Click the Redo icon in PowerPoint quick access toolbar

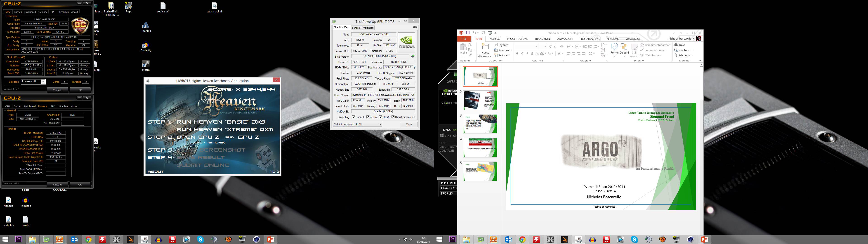[x=483, y=33]
